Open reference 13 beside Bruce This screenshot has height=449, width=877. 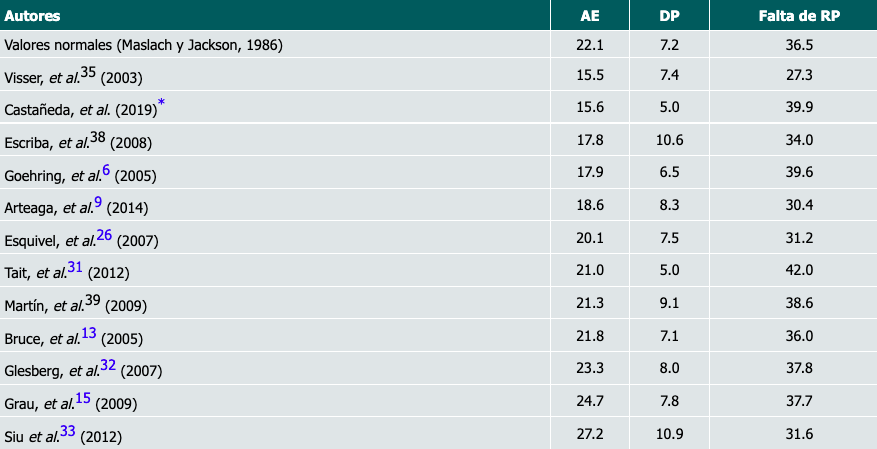(88, 333)
